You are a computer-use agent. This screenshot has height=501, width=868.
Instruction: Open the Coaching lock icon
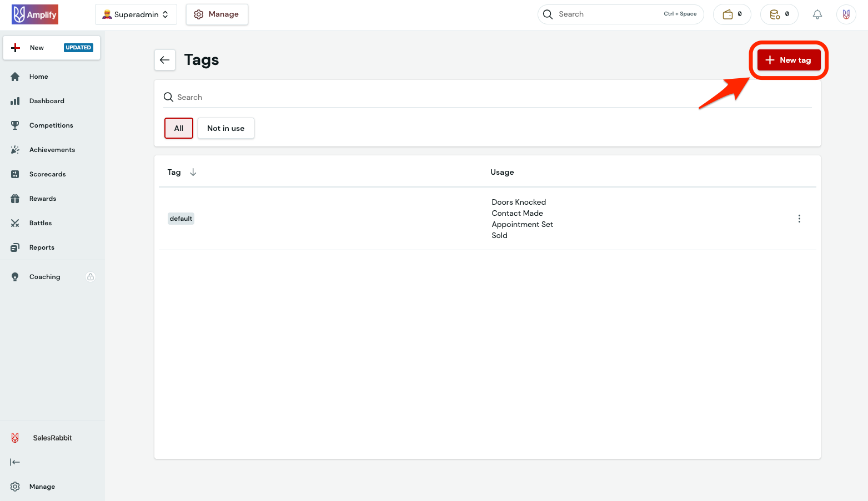point(91,277)
